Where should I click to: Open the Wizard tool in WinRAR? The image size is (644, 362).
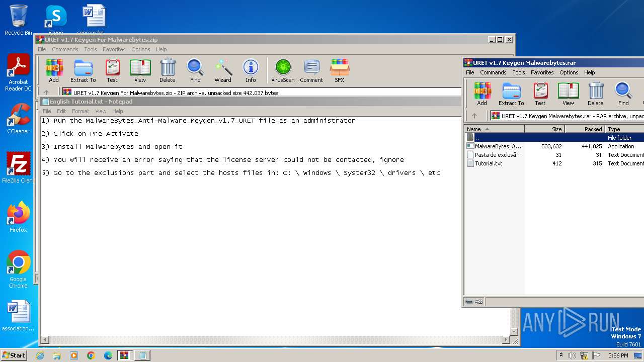pyautogui.click(x=223, y=71)
